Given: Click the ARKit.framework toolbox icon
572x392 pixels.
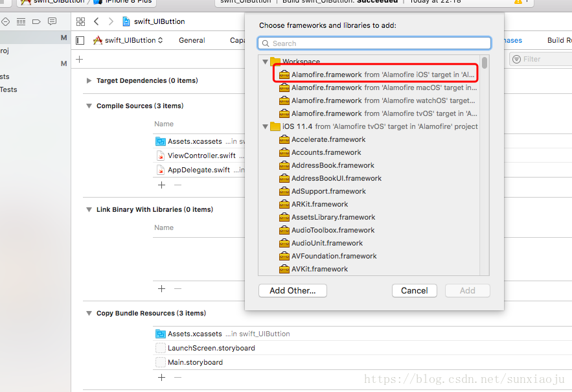Looking at the screenshot, I should [284, 204].
